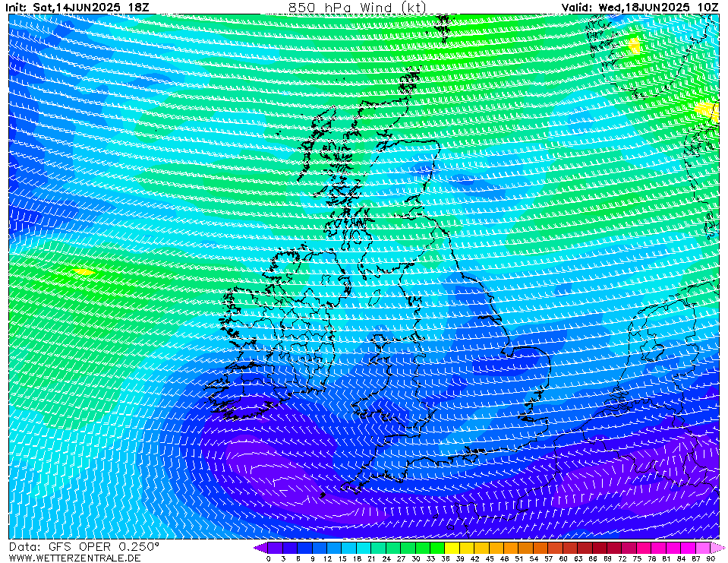
Task: Click the left arrow end of the legend
Action: pos(261,548)
